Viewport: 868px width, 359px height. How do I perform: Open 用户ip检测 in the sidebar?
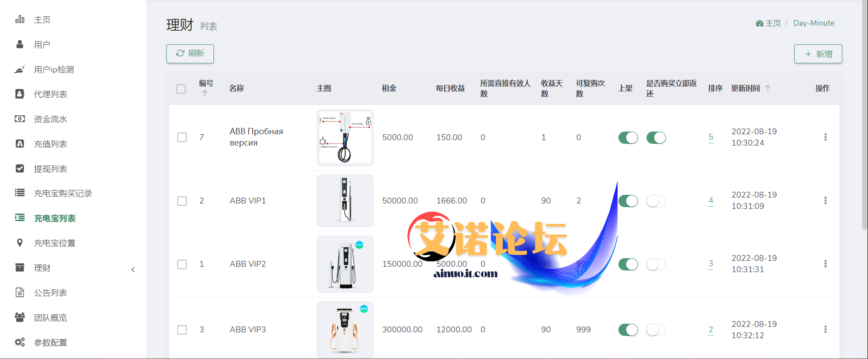54,70
